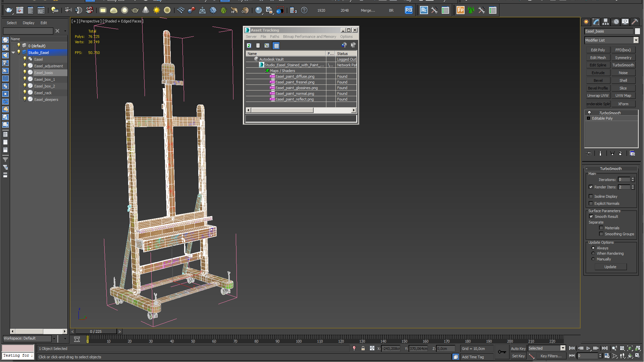Click the grass plugin toolbar icon
The height and width of the screenshot is (362, 644).
pyautogui.click(x=223, y=10)
